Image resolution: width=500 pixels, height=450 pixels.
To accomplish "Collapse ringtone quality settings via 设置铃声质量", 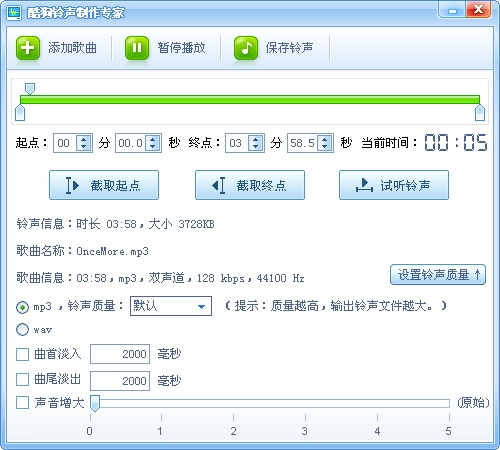I will (438, 275).
